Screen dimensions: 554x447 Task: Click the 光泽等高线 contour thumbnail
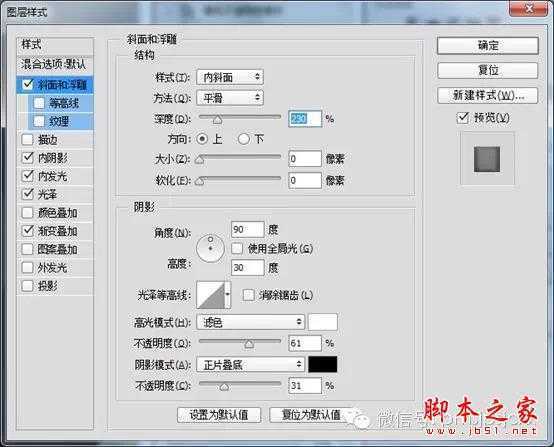tap(211, 295)
